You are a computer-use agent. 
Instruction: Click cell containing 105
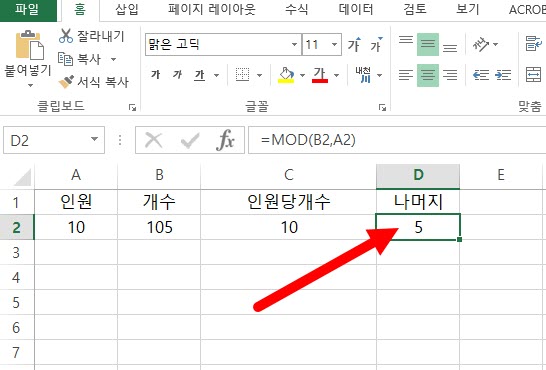coord(159,227)
